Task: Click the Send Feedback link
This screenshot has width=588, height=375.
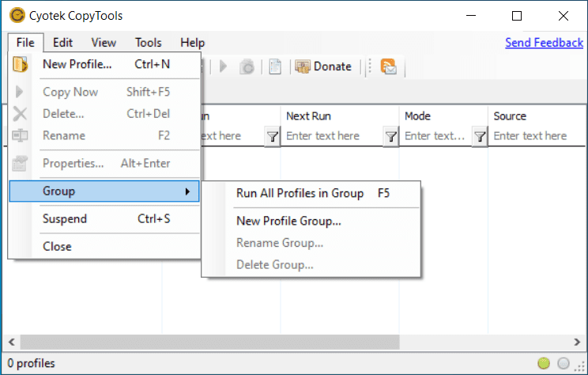Action: coord(544,42)
